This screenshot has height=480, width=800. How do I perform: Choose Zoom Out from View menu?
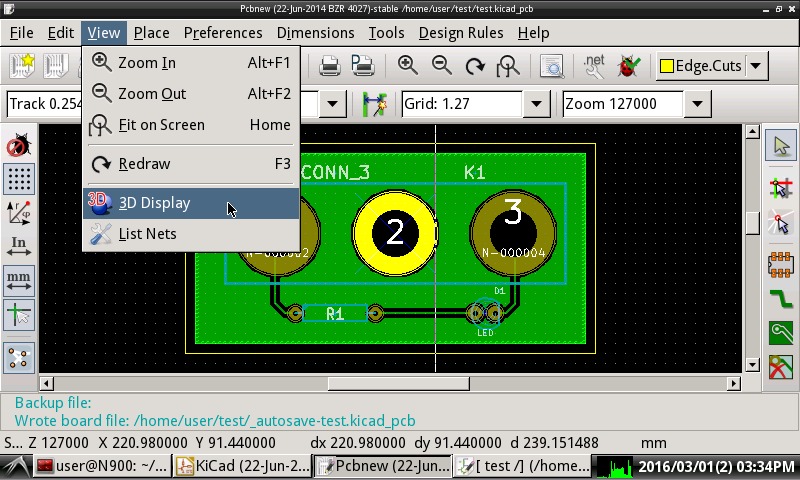point(191,94)
